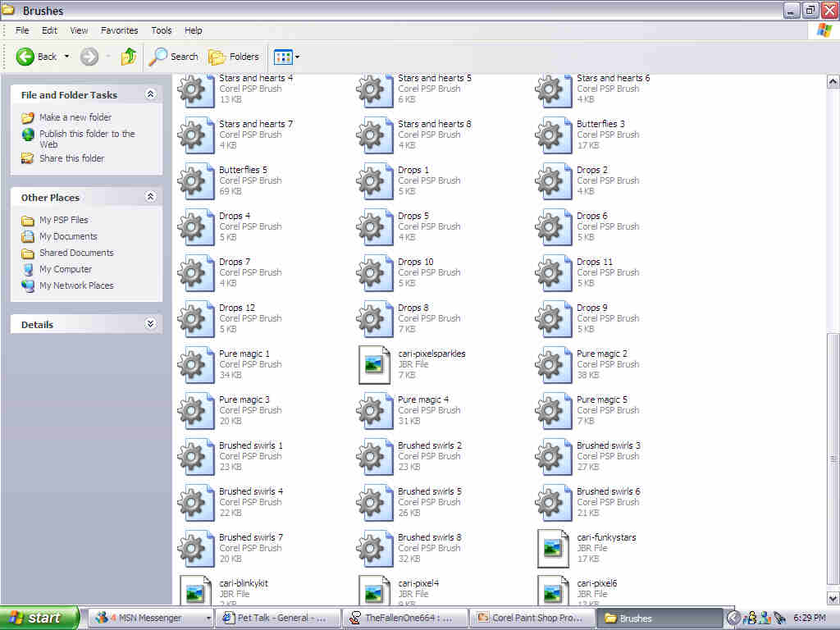Select the cari-funkystars JBR file icon
This screenshot has width=840, height=630.
pyautogui.click(x=553, y=548)
